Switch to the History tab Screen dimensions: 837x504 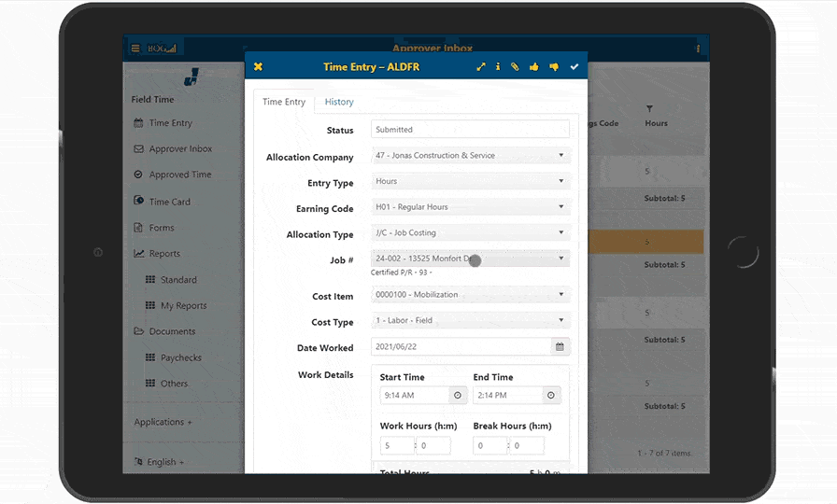[339, 102]
